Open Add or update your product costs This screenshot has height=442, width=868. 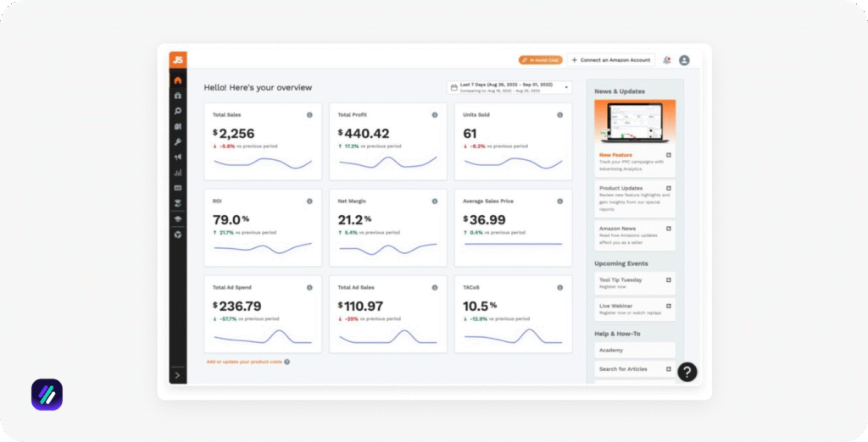(243, 362)
